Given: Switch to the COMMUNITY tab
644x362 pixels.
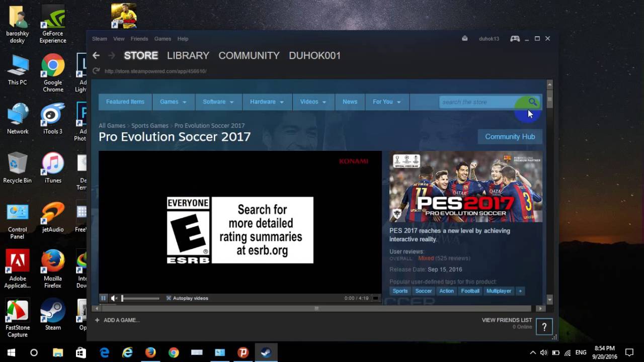Looking at the screenshot, I should coord(249,56).
